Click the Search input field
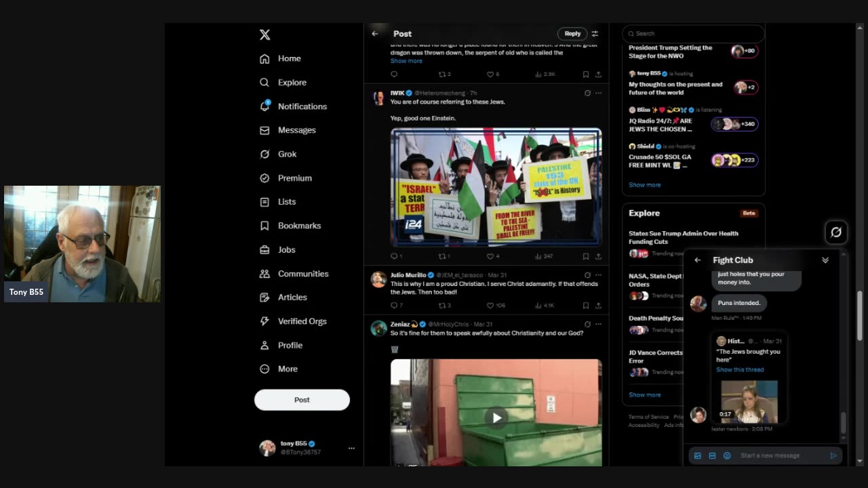This screenshot has width=868, height=488. click(x=693, y=33)
